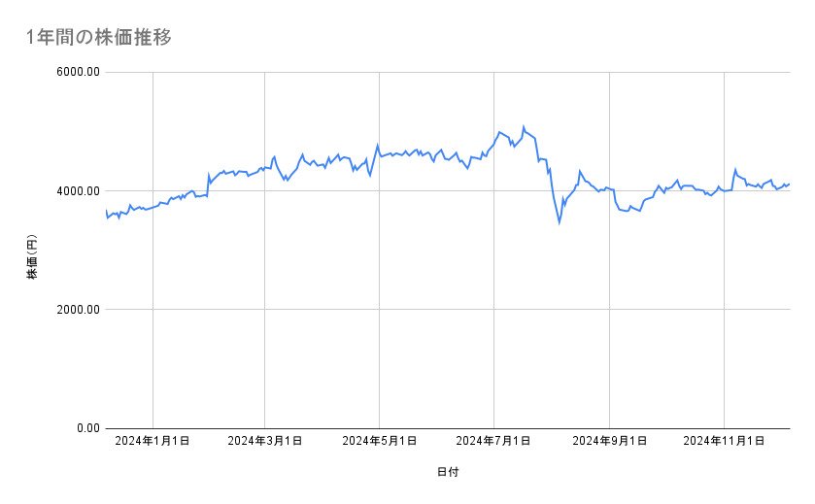Select the 2024年5月1日 date label
Screen dimensions: 815x504
pos(380,441)
